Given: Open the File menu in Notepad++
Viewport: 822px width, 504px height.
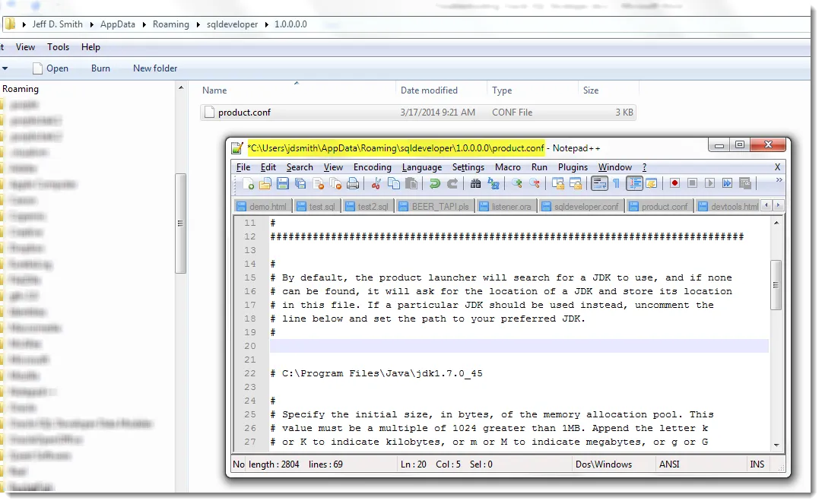Looking at the screenshot, I should click(x=243, y=167).
